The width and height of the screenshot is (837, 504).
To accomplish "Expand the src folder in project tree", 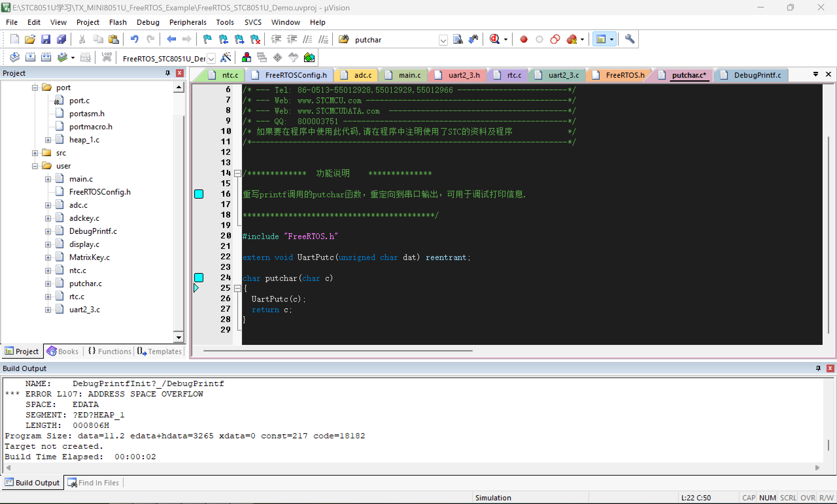I will [35, 153].
